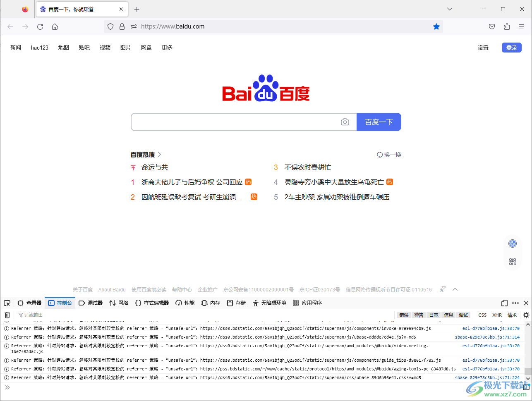Open the 存储 storage tab
The width and height of the screenshot is (532, 401).
click(236, 303)
